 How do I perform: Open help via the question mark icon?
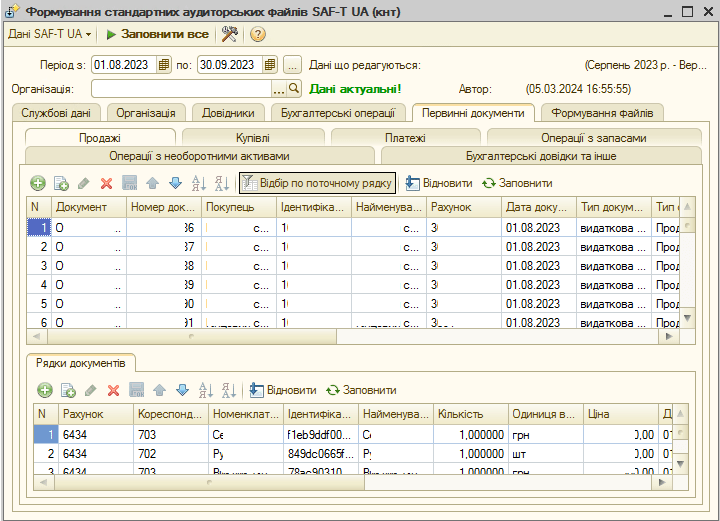tap(258, 34)
